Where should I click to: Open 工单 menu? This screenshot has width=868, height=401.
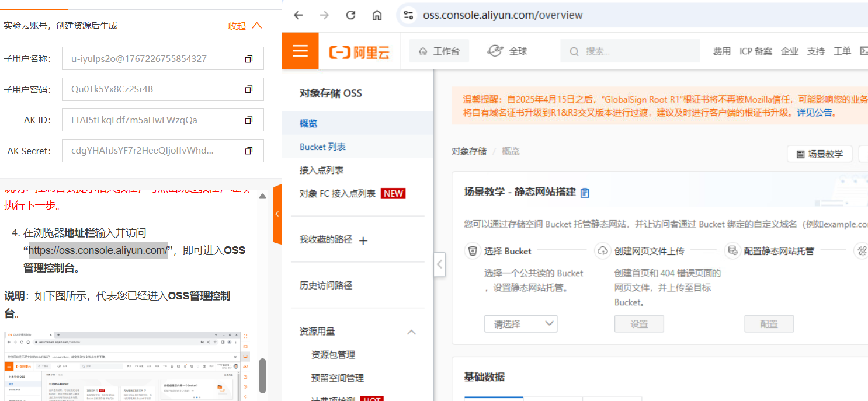[842, 51]
